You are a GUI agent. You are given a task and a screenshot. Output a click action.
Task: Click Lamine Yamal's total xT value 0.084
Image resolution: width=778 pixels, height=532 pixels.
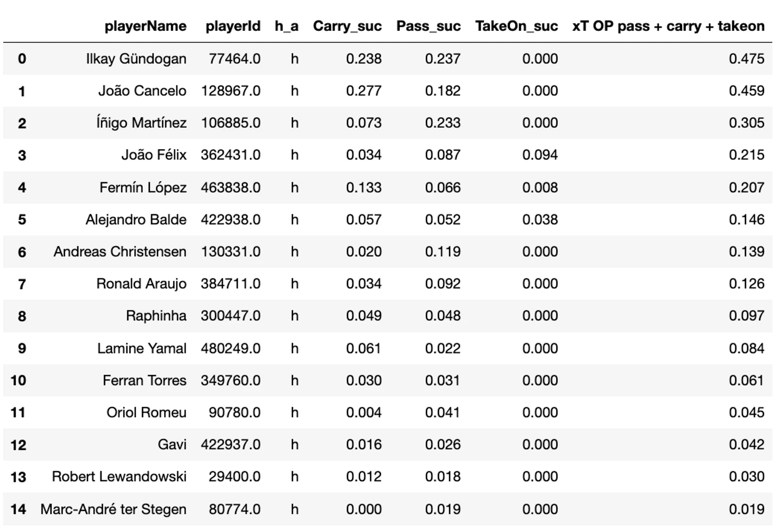(746, 348)
